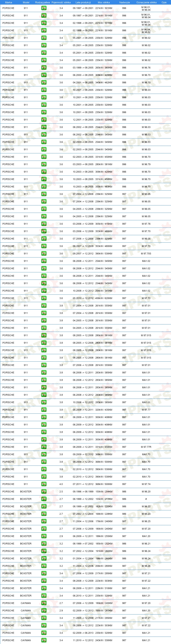Click fuel icon in 911 4.0 M 97.74 row

point(44,484)
